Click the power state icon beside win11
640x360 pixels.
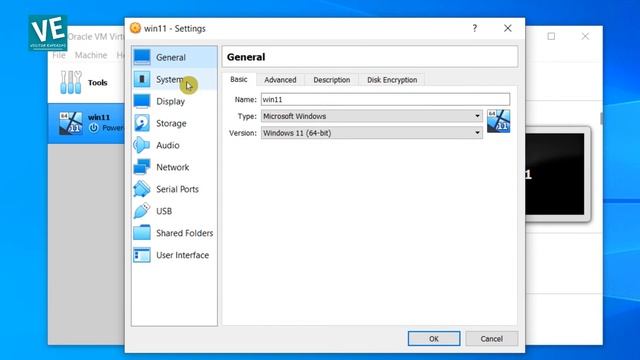pyautogui.click(x=93, y=128)
